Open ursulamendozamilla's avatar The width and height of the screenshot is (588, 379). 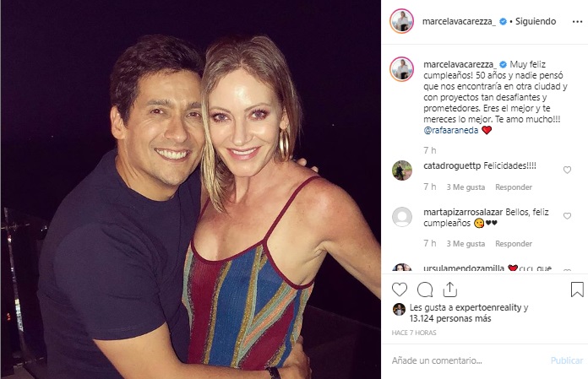(x=402, y=269)
